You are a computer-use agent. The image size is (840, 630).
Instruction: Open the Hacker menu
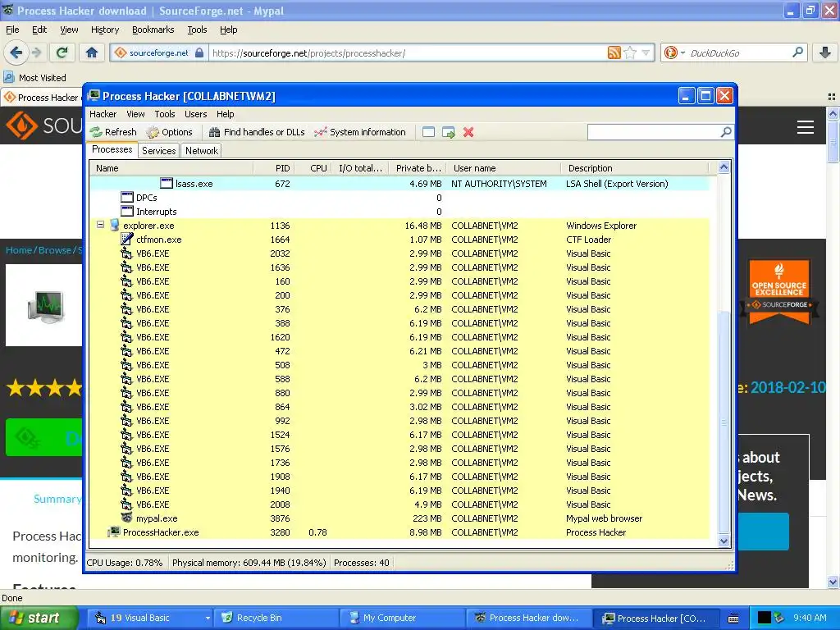[x=103, y=114]
